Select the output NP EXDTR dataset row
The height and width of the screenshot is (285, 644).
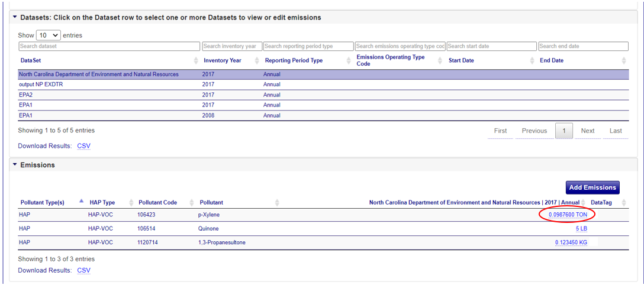(x=323, y=85)
